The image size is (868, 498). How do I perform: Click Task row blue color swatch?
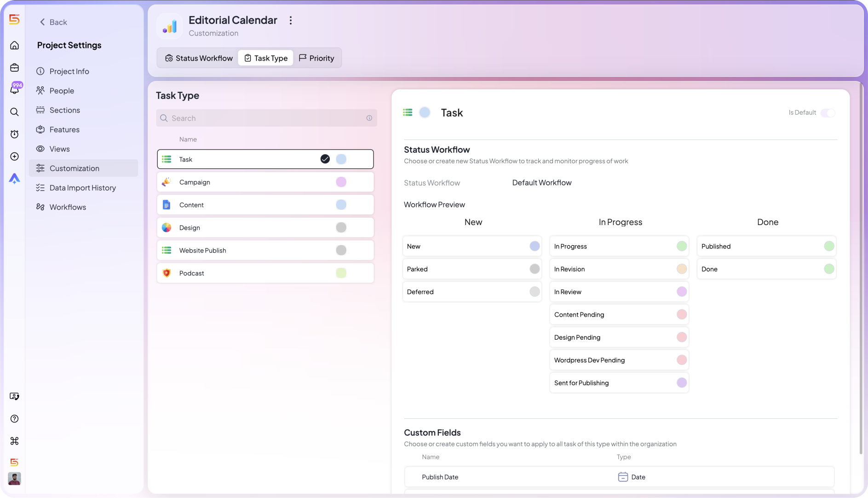(x=341, y=159)
